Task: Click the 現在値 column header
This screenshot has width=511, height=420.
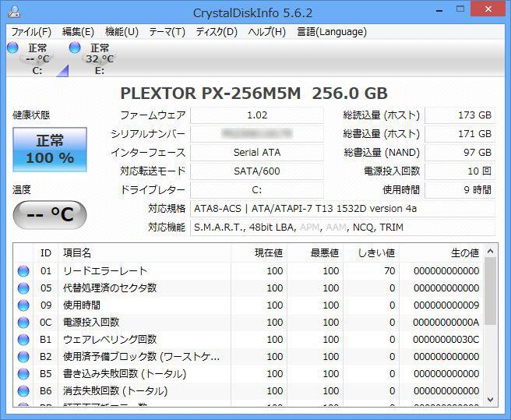Action: pyautogui.click(x=259, y=252)
